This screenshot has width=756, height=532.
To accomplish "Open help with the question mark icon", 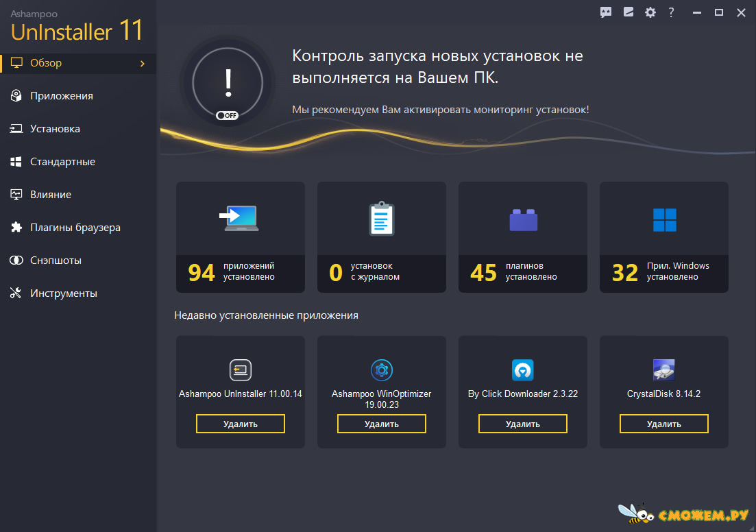I will pos(671,12).
